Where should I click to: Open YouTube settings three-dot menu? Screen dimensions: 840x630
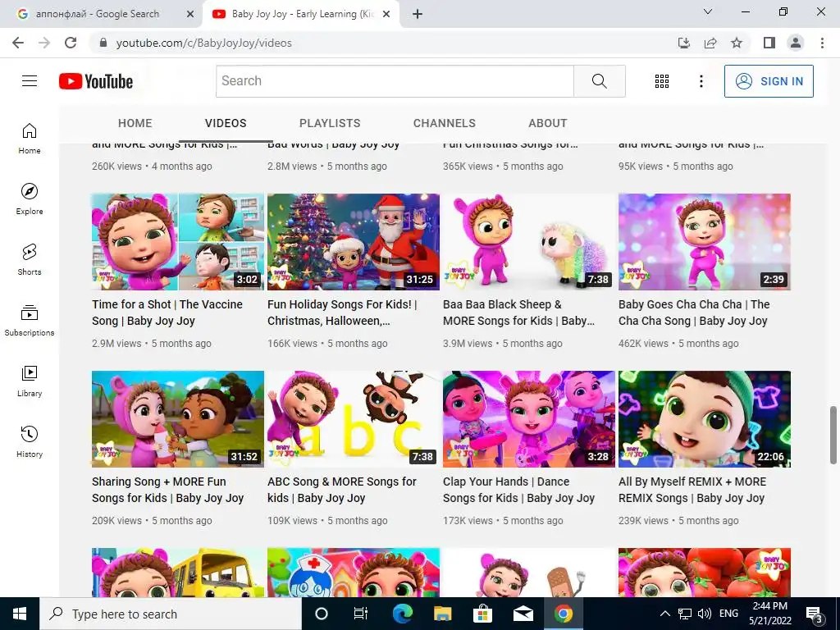pos(701,81)
